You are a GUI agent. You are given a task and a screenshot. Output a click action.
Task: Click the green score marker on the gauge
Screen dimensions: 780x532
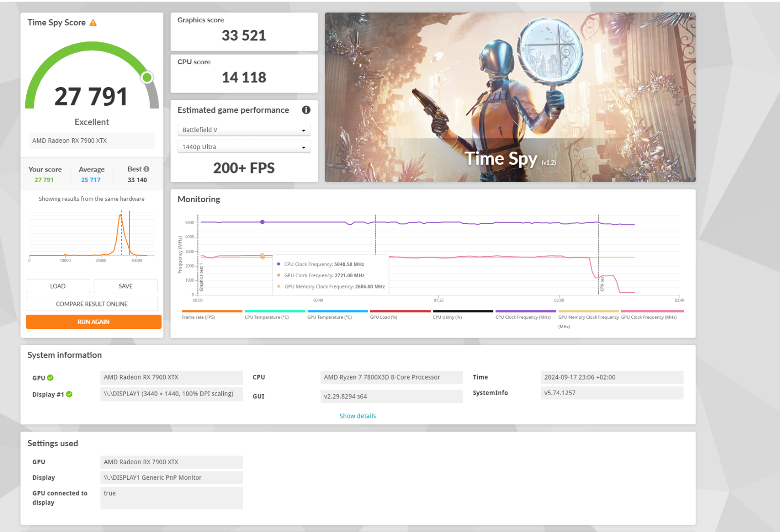(147, 77)
